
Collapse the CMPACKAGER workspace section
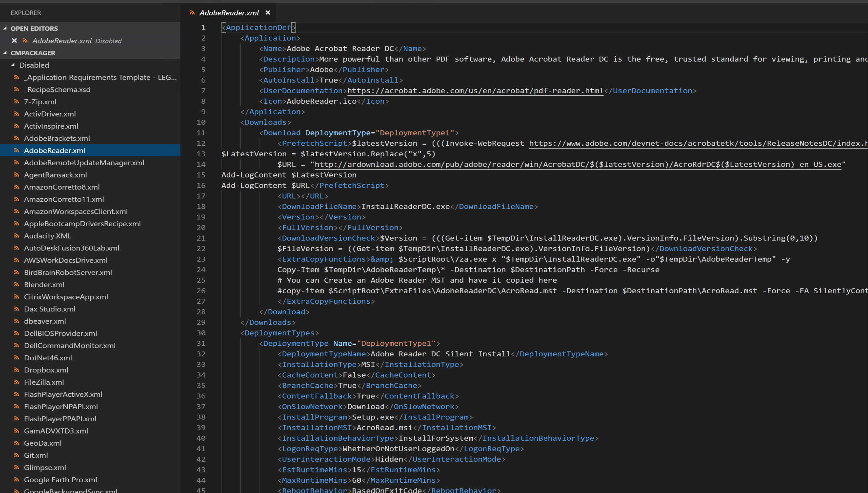[x=5, y=53]
